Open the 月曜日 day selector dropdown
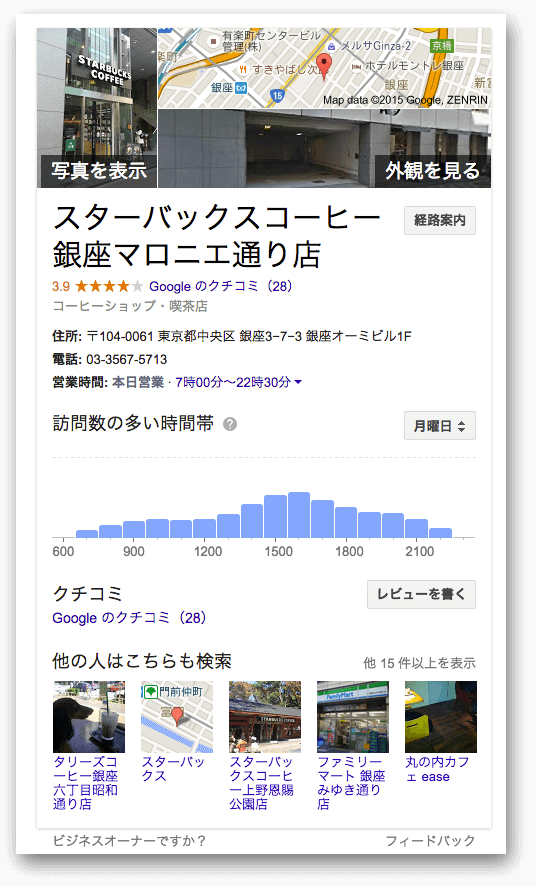536x886 pixels. (440, 426)
